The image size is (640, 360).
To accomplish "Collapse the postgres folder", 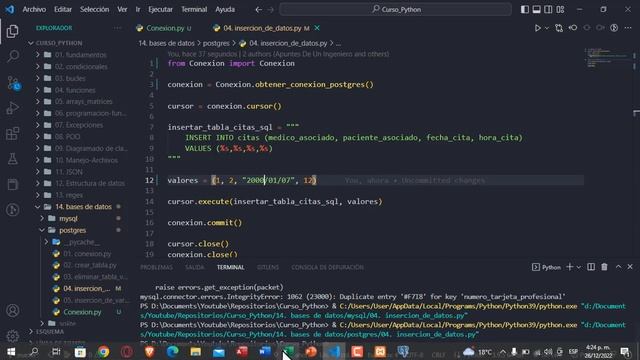I will [72, 230].
